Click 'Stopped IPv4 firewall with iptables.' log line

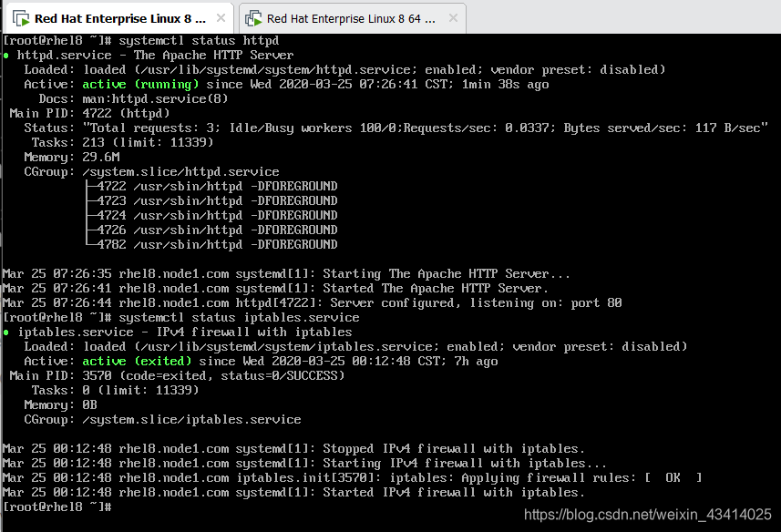[293, 448]
